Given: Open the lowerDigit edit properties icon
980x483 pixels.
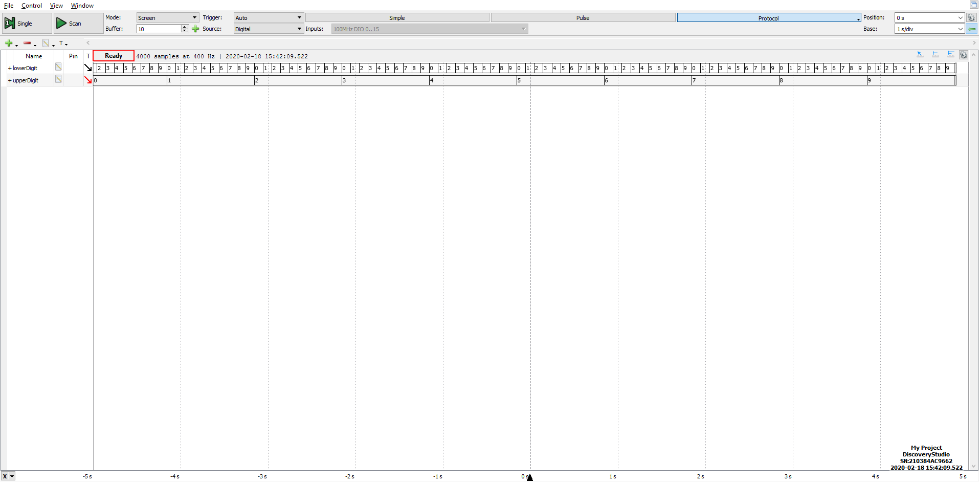Looking at the screenshot, I should coord(58,67).
